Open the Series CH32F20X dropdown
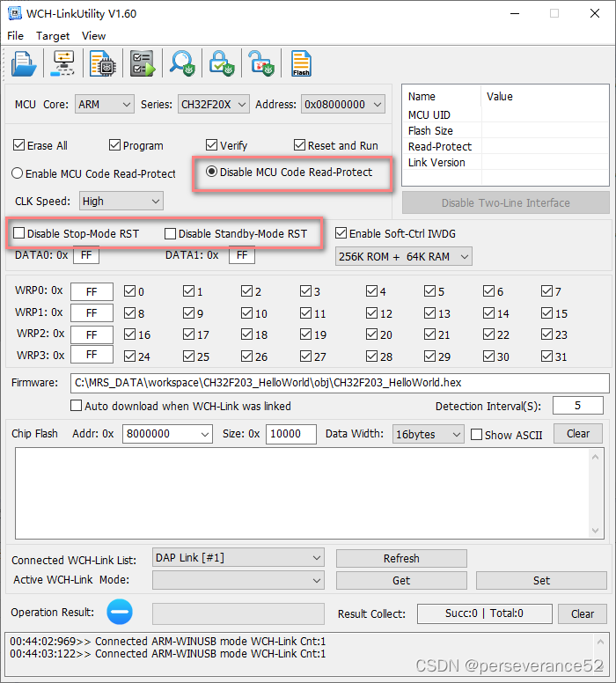 tap(214, 105)
